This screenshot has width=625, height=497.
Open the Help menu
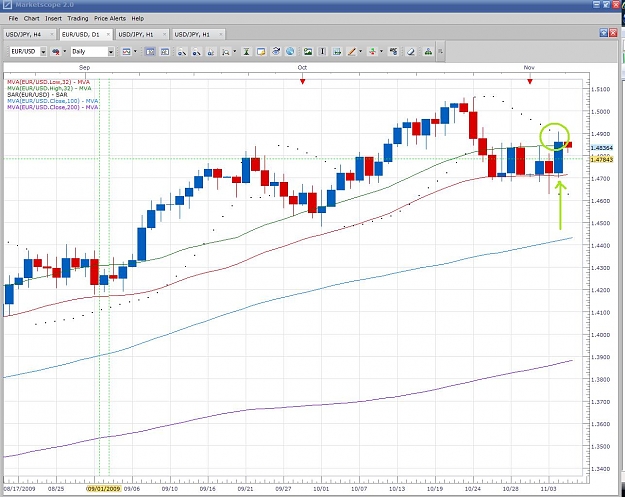pyautogui.click(x=138, y=18)
